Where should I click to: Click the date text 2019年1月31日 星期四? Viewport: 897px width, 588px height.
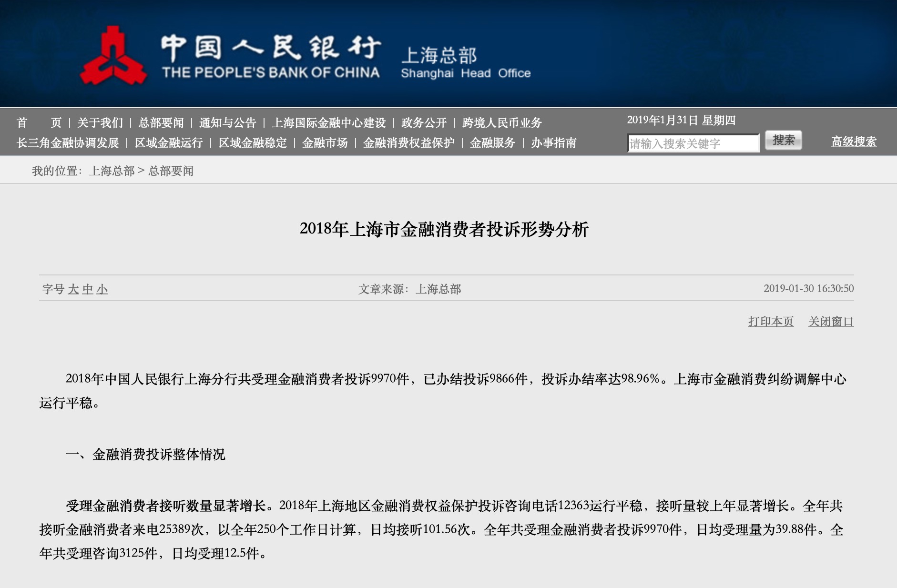[x=682, y=120]
